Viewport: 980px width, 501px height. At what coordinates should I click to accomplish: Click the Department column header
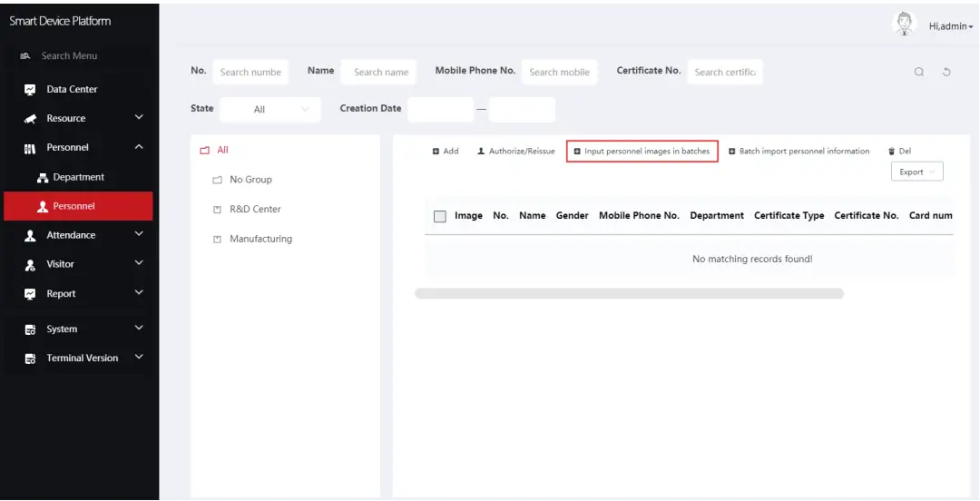717,216
